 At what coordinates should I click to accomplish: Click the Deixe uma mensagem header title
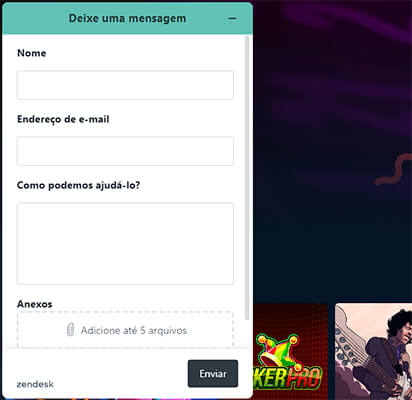point(127,18)
